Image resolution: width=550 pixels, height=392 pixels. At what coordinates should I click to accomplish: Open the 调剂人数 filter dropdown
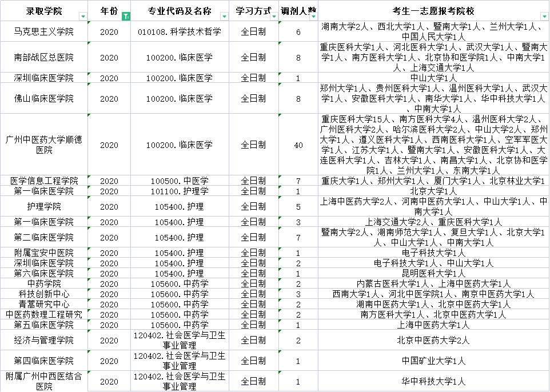point(314,16)
